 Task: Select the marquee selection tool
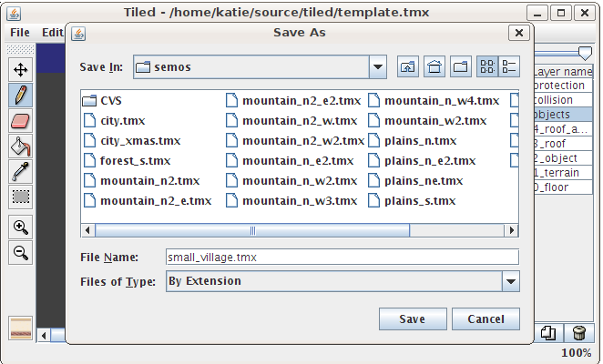20,196
